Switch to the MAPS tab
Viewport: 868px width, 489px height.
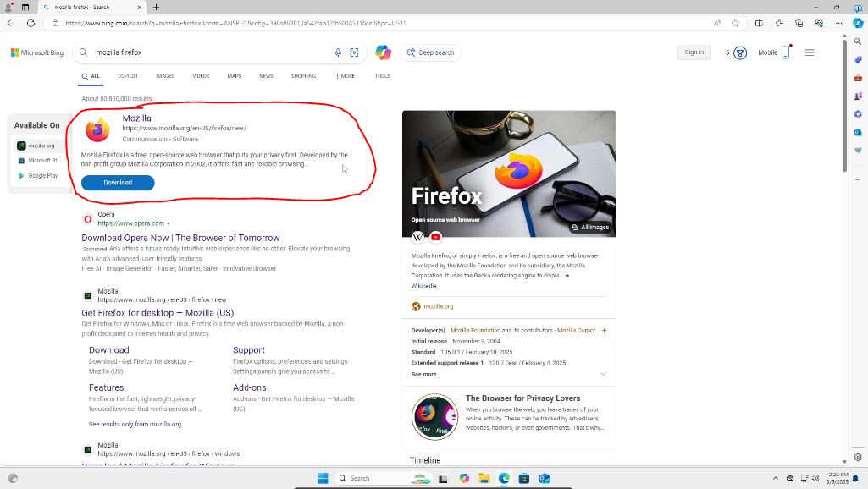(235, 76)
